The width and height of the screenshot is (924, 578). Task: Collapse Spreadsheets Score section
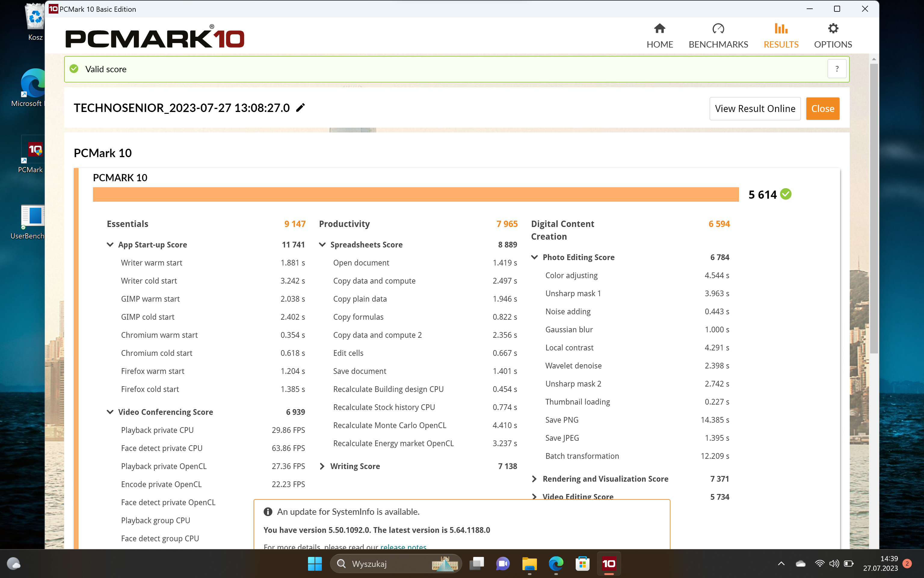tap(322, 245)
